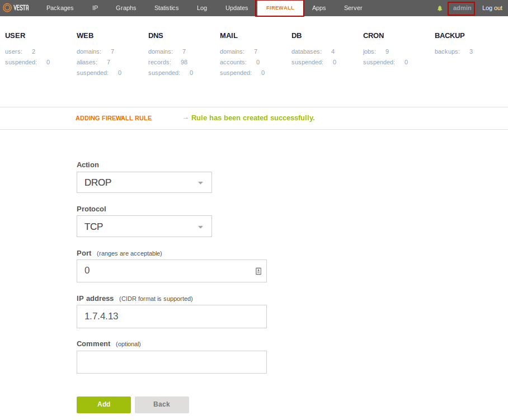Open the Graphs section

click(126, 8)
